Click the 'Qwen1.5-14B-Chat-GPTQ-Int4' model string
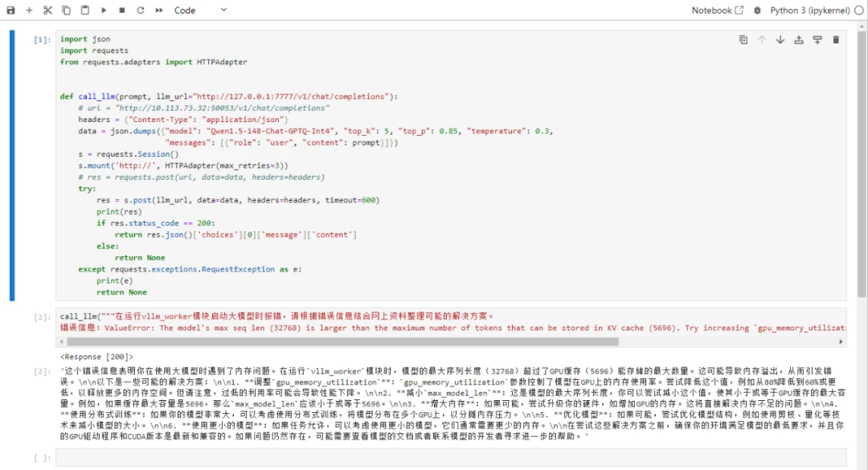868x470 pixels. [271, 131]
